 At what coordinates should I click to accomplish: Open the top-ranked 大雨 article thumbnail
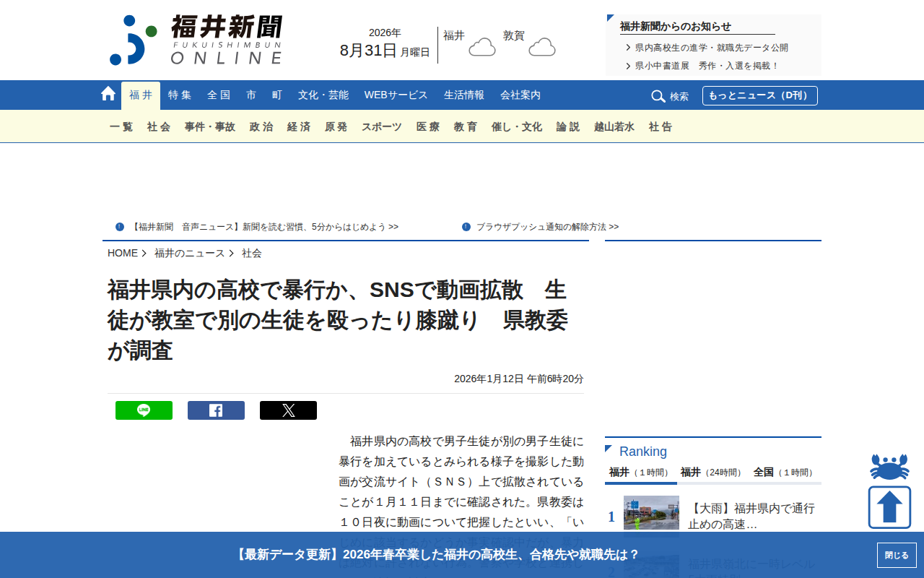(651, 513)
